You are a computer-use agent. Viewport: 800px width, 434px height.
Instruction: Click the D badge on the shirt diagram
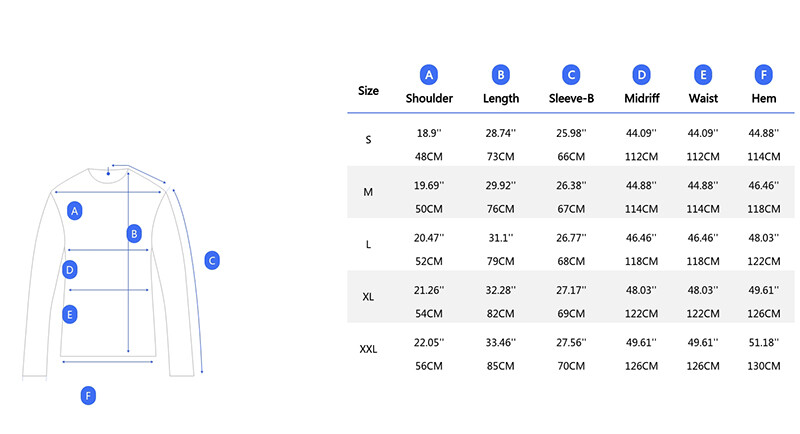point(70,270)
